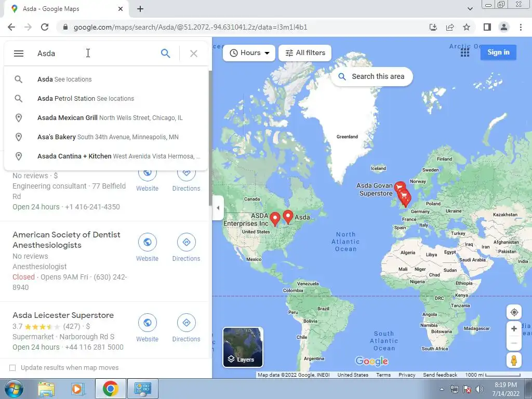Open the Terms footer link

pos(383,375)
